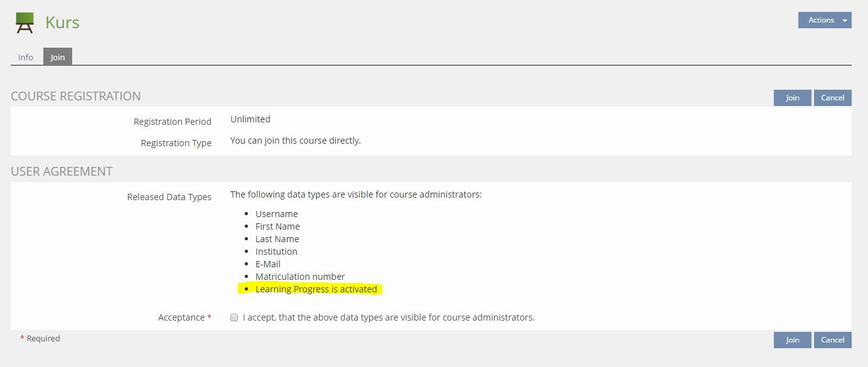Click the bottom Join button below the agreement
Viewport: 868px width, 367px height.
tap(792, 339)
